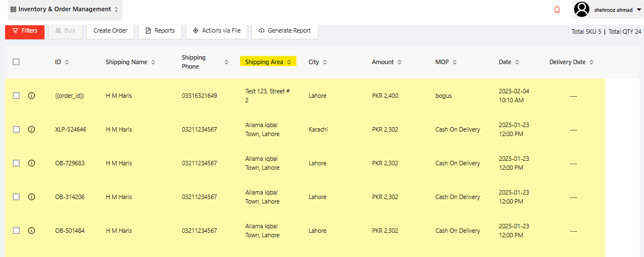Click the red notification bell icon
Image resolution: width=644 pixels, height=257 pixels.
point(557,10)
